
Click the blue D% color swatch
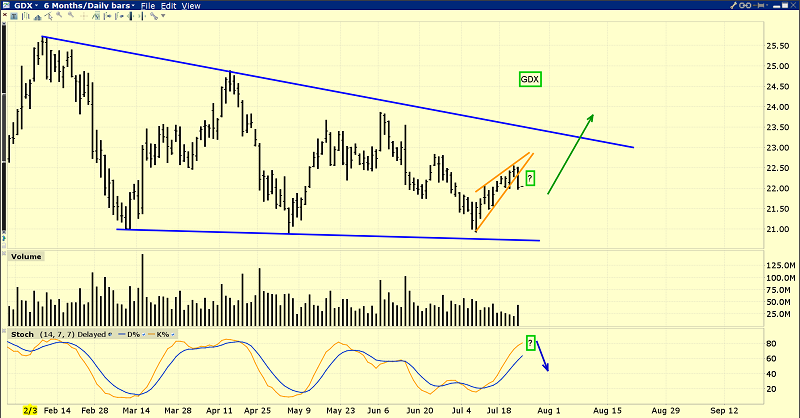(x=122, y=334)
